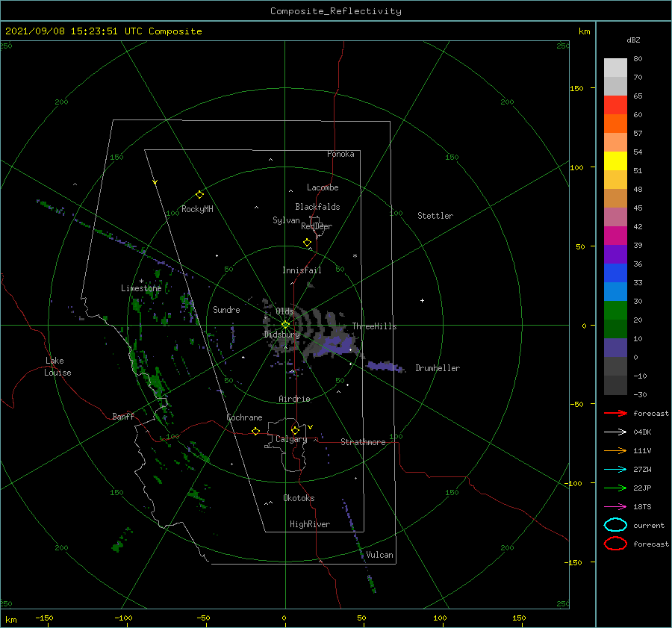Image resolution: width=672 pixels, height=628 pixels.
Task: Click the Cochrane label
Action: (x=244, y=417)
